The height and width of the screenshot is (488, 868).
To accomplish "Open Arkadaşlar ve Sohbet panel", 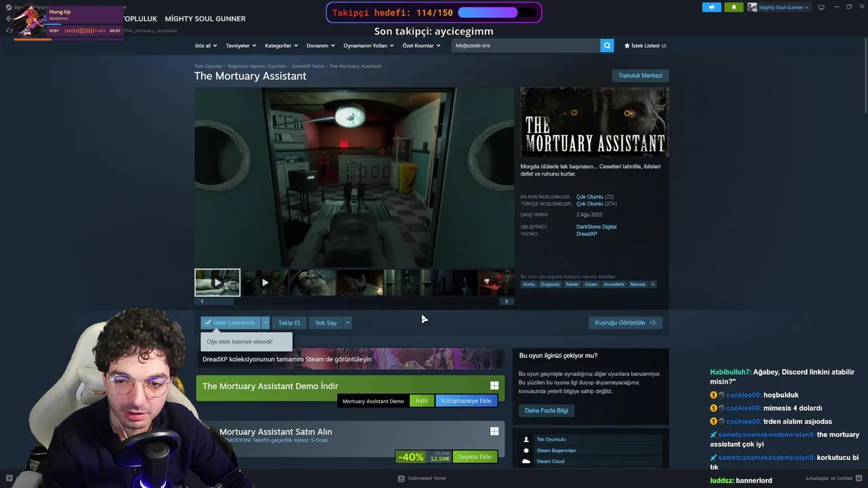I will tap(833, 479).
